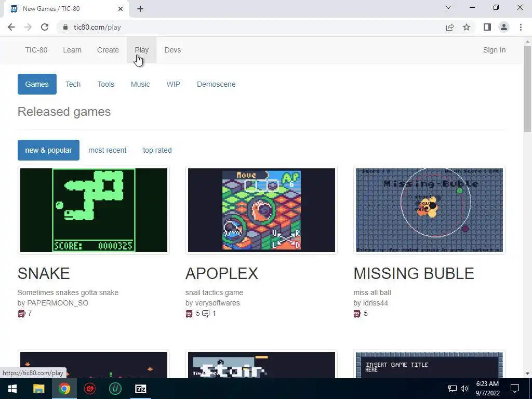Click the rating icon under APOPLEX
This screenshot has height=399, width=532.
189,313
